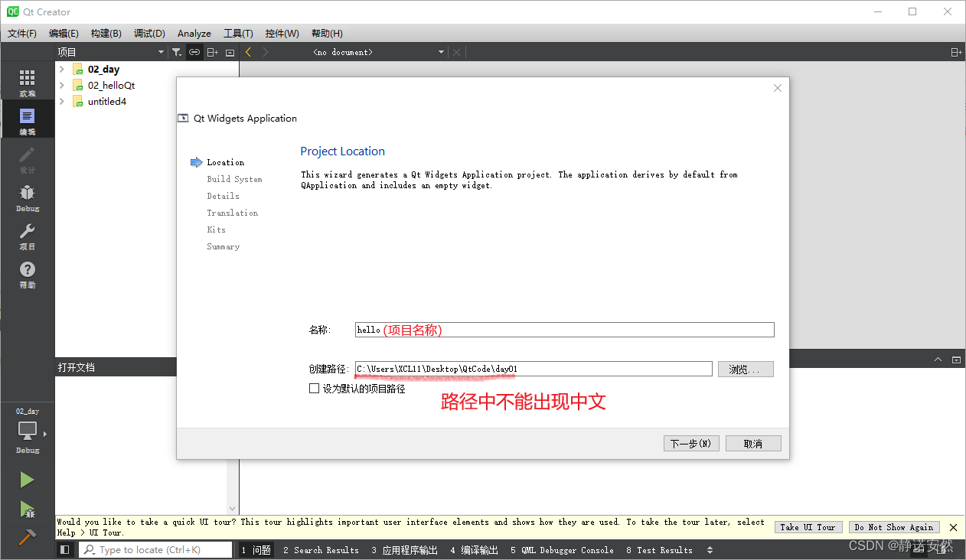Click the open documents scrollbar down arrow
This screenshot has height=560, width=966.
click(x=233, y=509)
